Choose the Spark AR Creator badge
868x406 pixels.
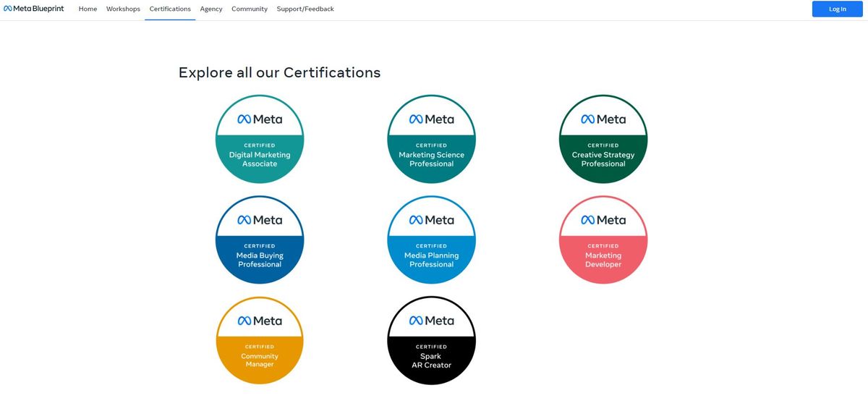tap(432, 340)
